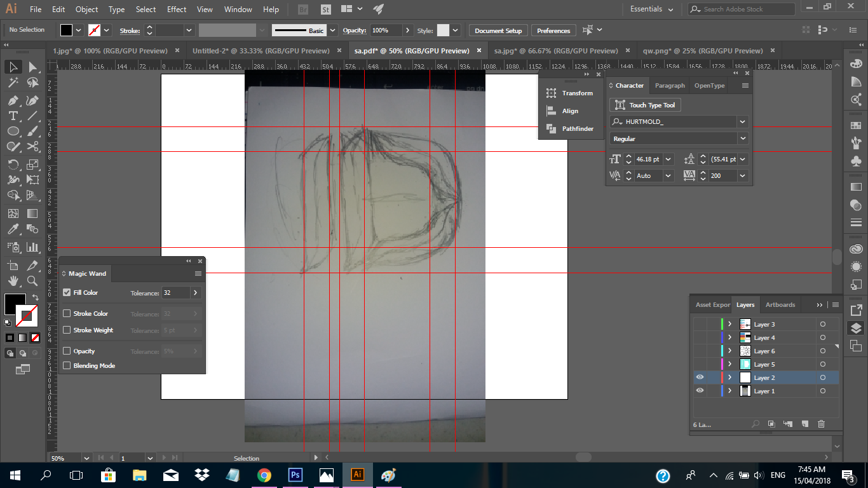The width and height of the screenshot is (868, 488).
Task: Select the Hand tool
Action: point(13,280)
